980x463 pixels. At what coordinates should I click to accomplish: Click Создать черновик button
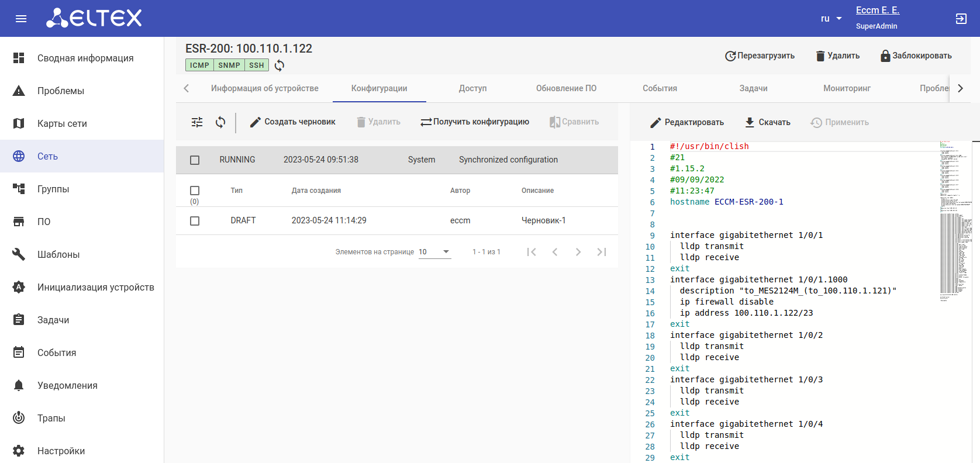coord(293,122)
